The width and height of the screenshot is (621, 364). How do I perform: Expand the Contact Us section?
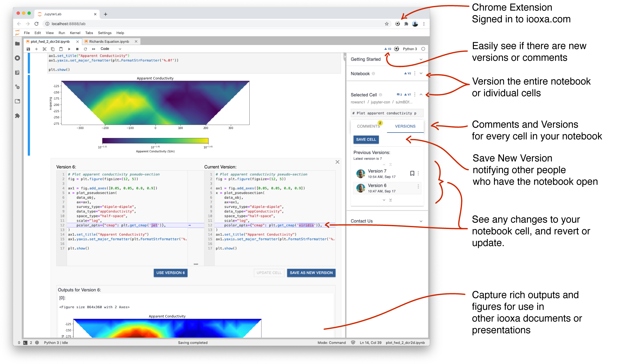[421, 221]
